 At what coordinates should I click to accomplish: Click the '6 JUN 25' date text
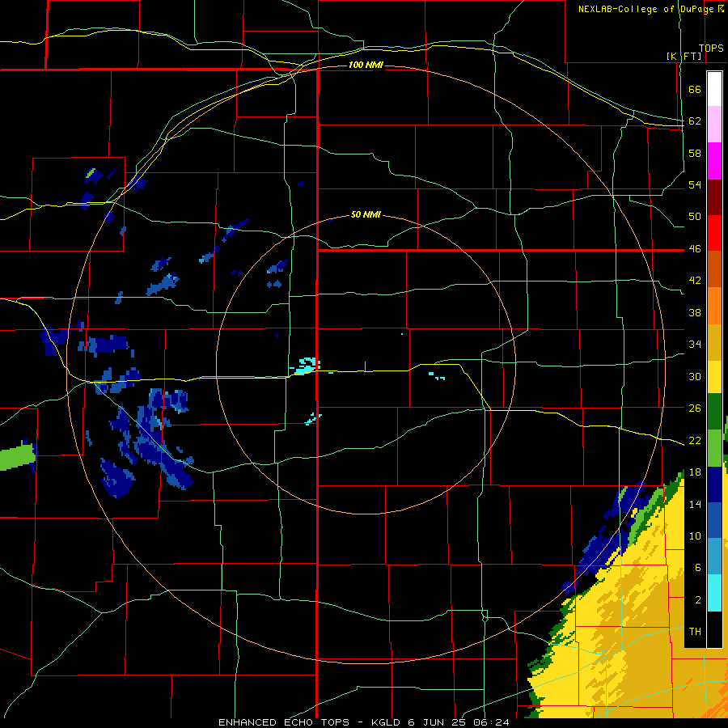(x=438, y=722)
